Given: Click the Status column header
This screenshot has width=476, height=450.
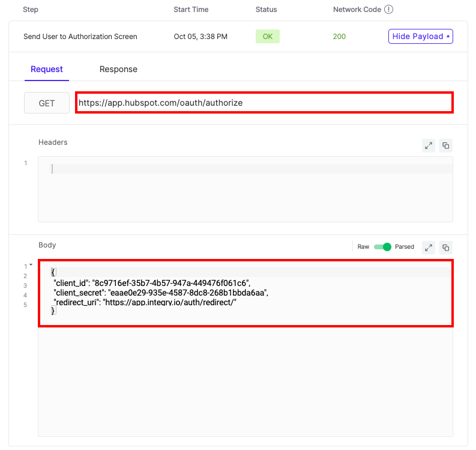Looking at the screenshot, I should point(267,10).
